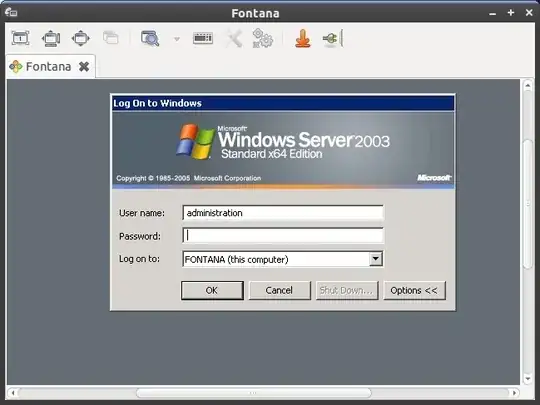
Task: Toggle fullscreen mode via monitor arrows icon
Action: coord(51,38)
